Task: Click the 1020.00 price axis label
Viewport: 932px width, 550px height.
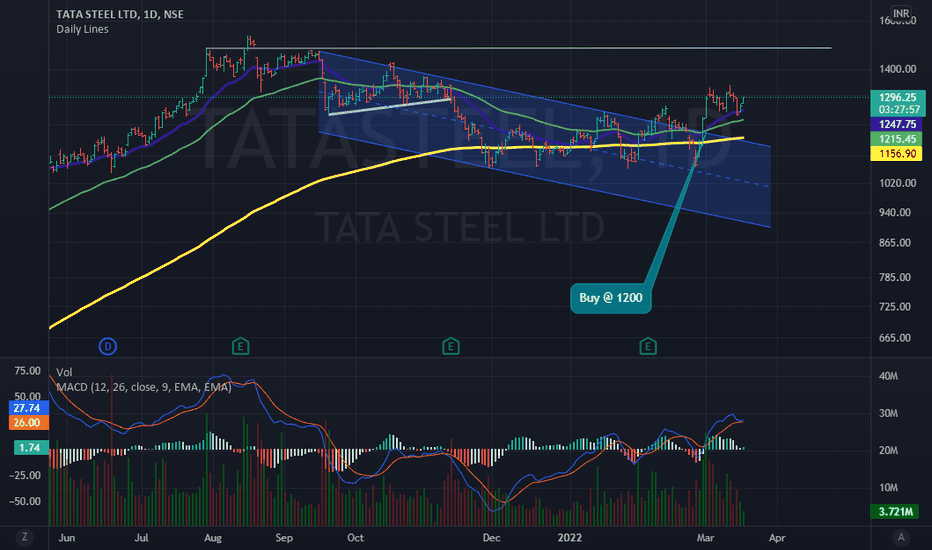Action: (x=898, y=183)
